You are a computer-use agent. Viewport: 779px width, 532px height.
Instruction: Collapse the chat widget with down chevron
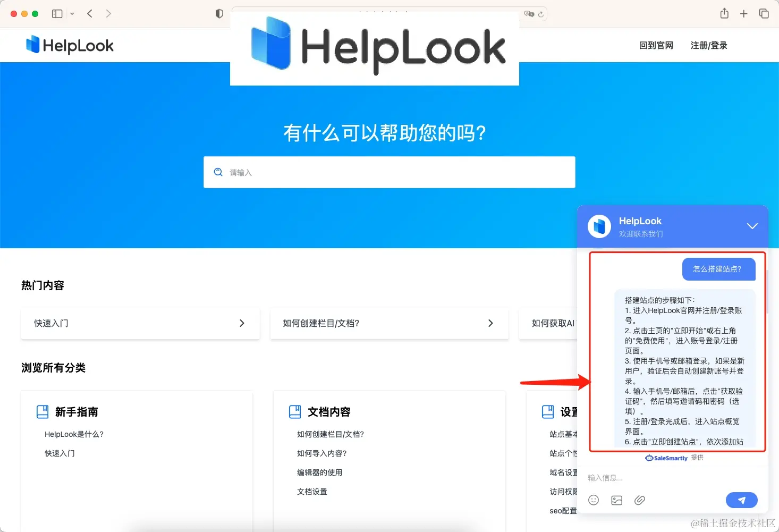(752, 226)
